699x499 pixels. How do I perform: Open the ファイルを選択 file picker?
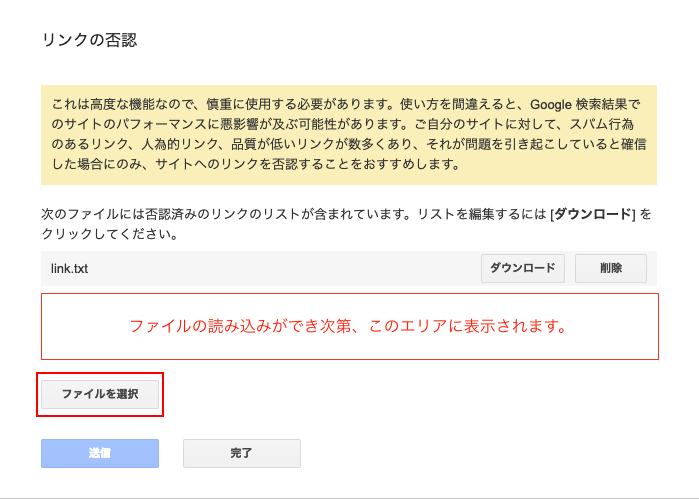(x=100, y=394)
